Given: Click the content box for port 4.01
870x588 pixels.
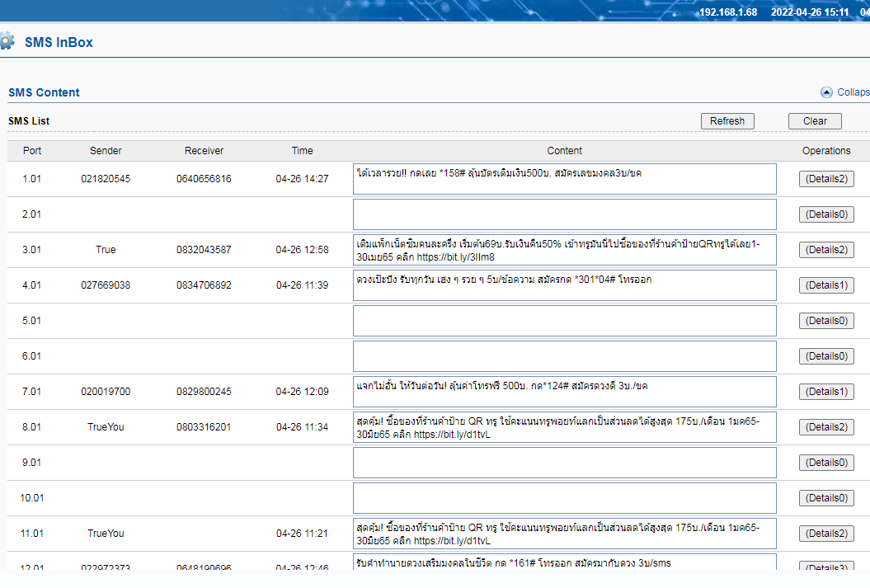Looking at the screenshot, I should pos(564,285).
